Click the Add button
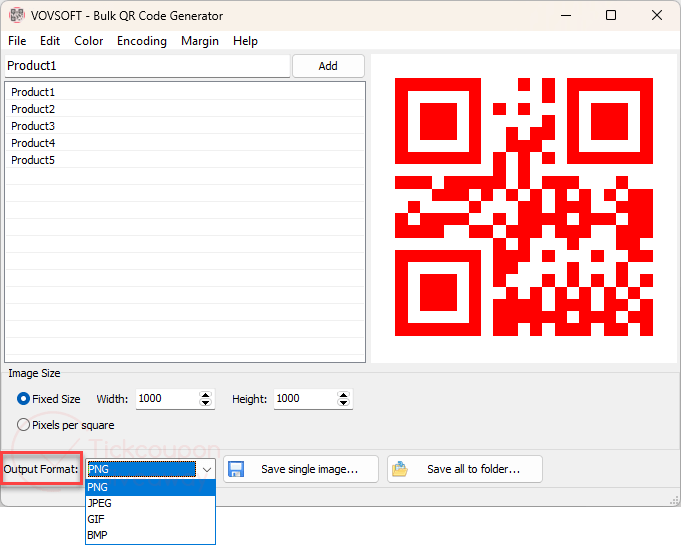 [x=328, y=66]
